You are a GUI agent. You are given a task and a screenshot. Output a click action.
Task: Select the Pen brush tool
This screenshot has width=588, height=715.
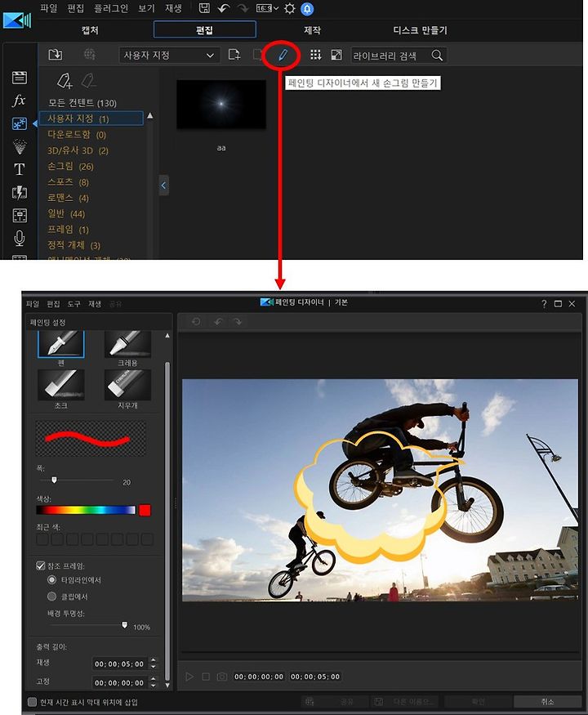click(60, 345)
